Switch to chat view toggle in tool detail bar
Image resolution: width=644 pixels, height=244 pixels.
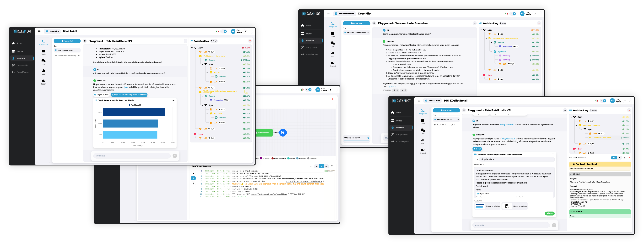point(614,158)
